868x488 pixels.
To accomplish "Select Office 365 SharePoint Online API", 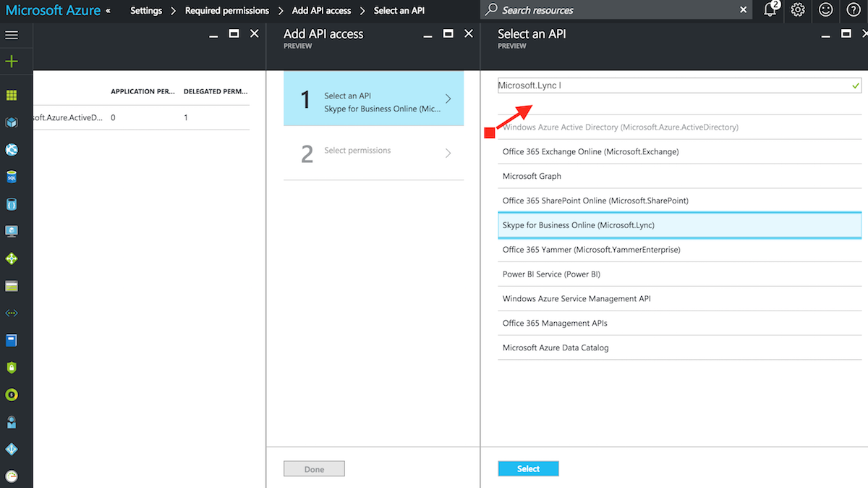I will pos(679,201).
